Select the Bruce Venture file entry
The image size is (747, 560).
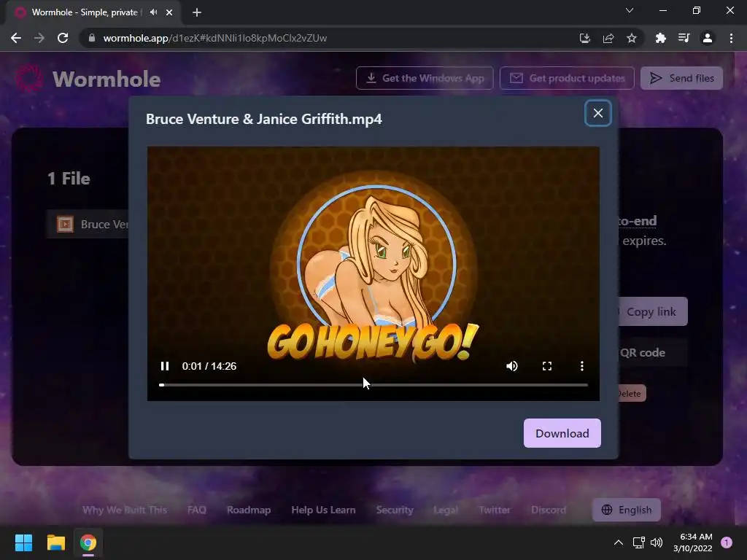coord(88,225)
